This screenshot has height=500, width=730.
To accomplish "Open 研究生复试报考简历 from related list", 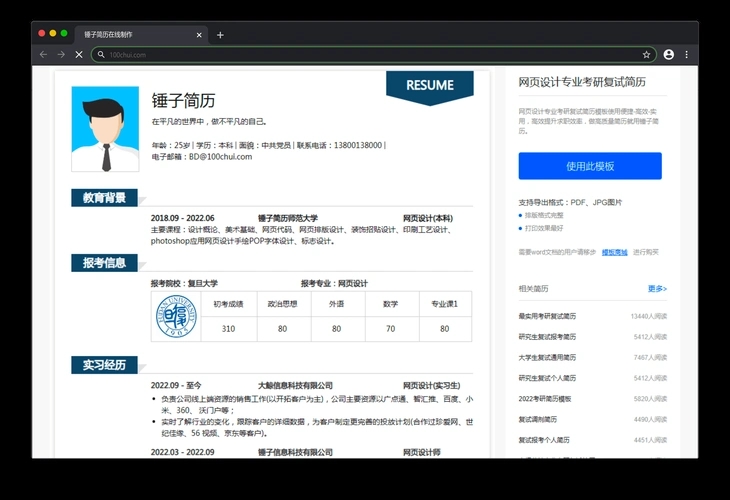I will 547,337.
